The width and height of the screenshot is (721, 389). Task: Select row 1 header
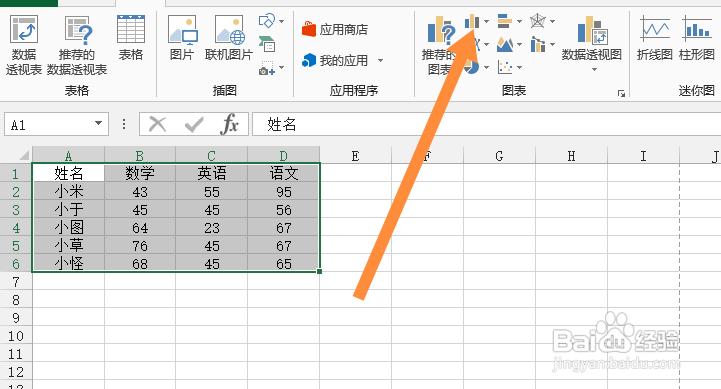coord(16,173)
